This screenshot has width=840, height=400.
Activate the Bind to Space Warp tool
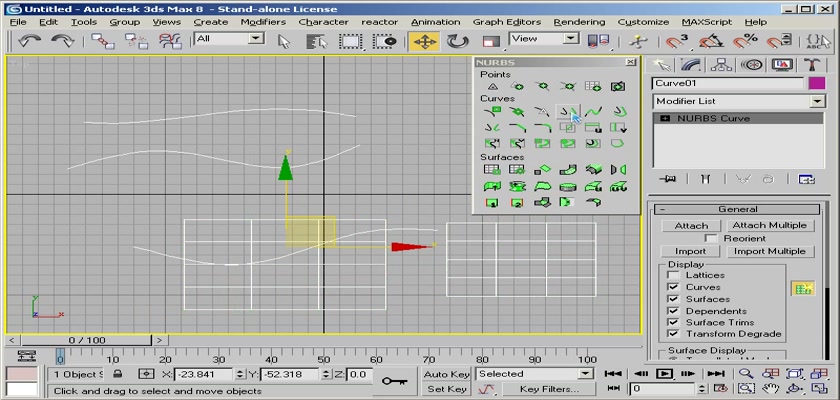(170, 41)
